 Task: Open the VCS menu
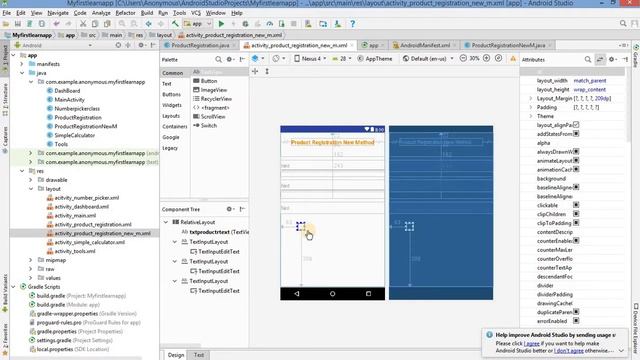[x=196, y=13]
